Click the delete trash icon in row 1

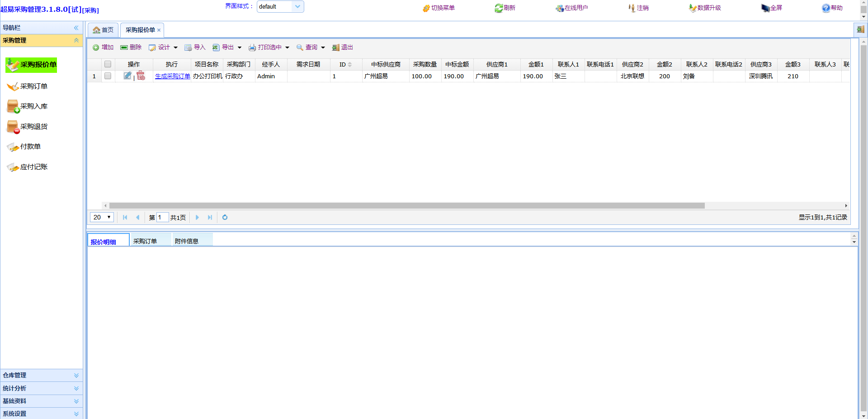pyautogui.click(x=141, y=76)
